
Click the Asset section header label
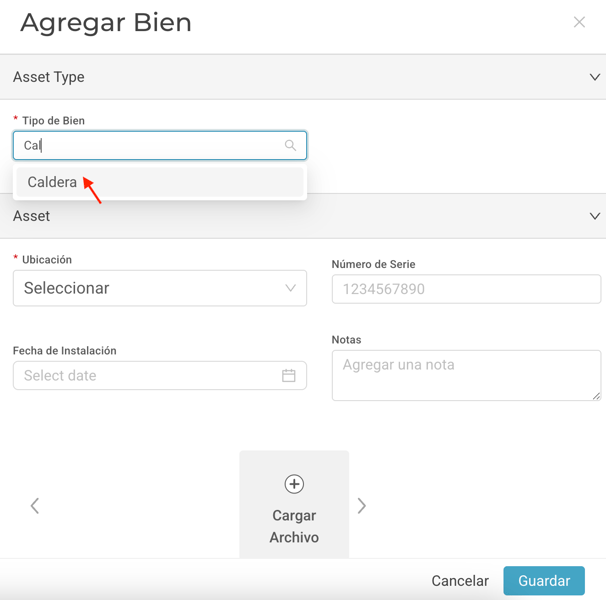31,216
